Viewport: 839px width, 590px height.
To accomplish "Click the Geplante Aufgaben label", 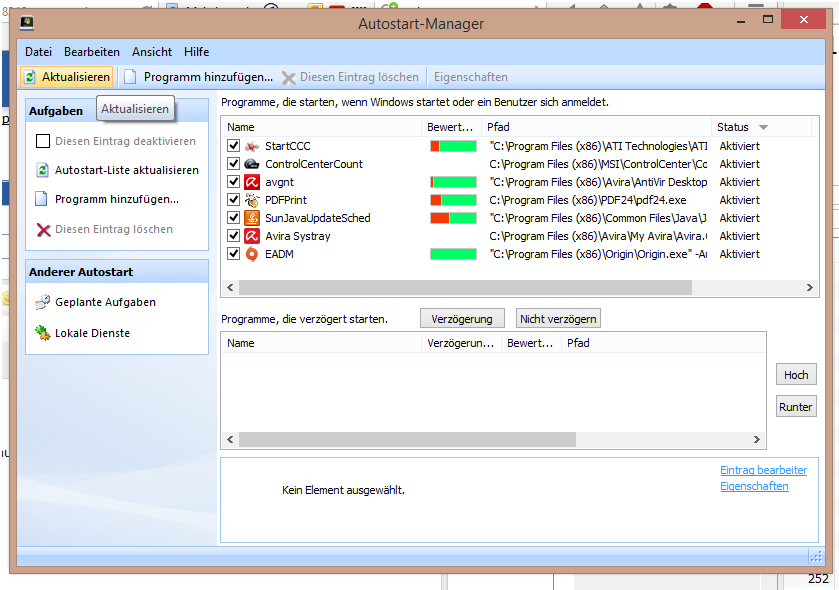I will (x=105, y=302).
